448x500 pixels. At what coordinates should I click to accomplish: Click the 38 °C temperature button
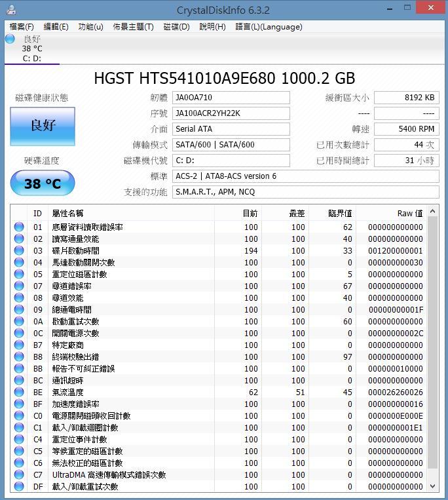tap(43, 183)
